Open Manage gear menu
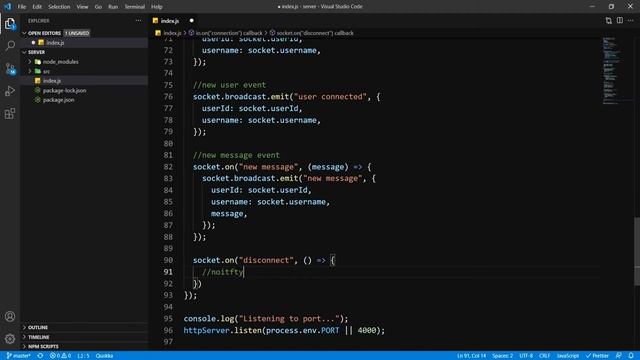Screen dimensions: 640x360 tap(10, 338)
